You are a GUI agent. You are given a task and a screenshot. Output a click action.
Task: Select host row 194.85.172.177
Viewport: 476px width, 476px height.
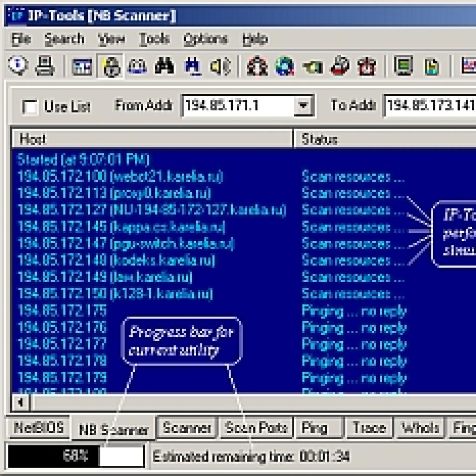62,344
